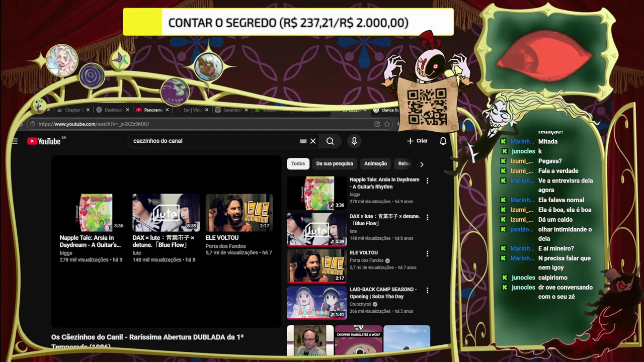The height and width of the screenshot is (362, 644).
Task: Click chat message 'Dá um caldo'
Action: (555, 220)
